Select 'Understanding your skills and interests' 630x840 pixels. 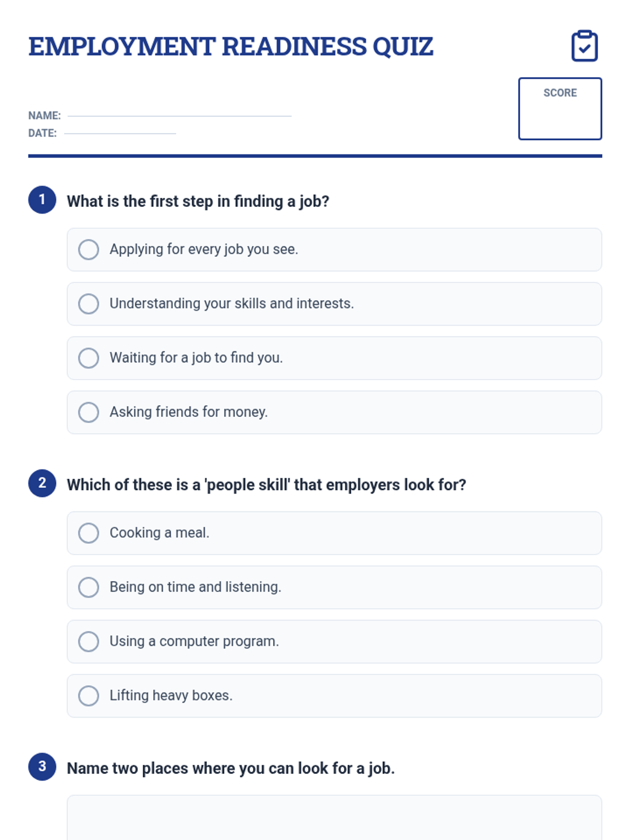pyautogui.click(x=334, y=304)
